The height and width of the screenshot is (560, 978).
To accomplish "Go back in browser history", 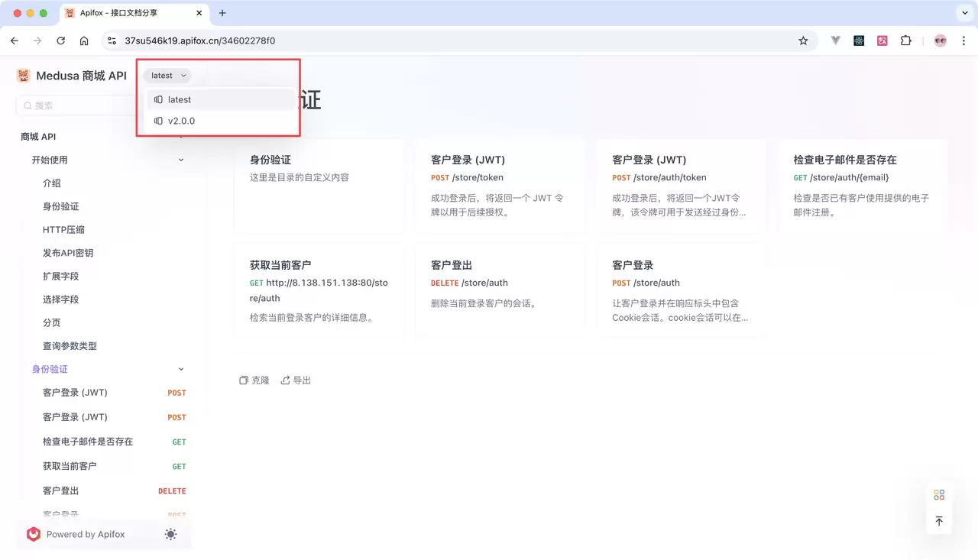I will tap(15, 40).
